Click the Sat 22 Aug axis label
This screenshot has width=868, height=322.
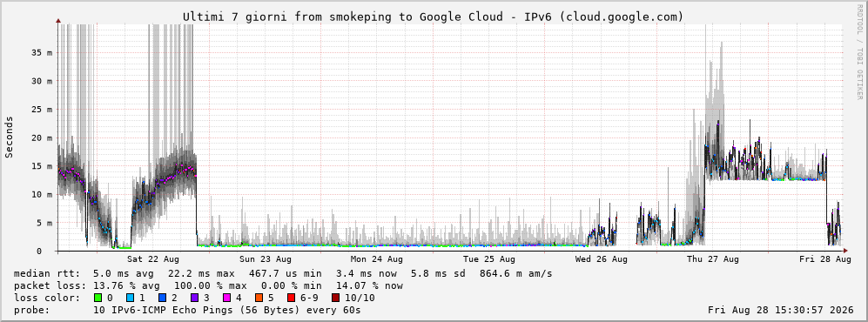[152, 259]
